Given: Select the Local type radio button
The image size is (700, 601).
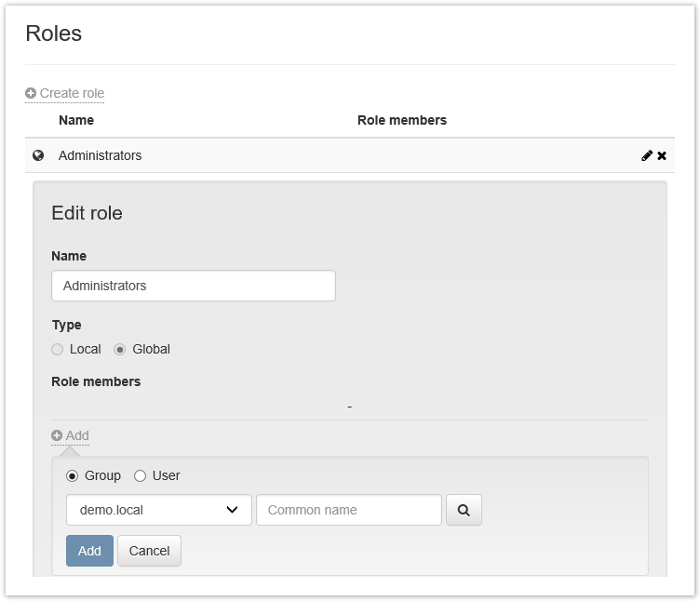Looking at the screenshot, I should point(58,350).
